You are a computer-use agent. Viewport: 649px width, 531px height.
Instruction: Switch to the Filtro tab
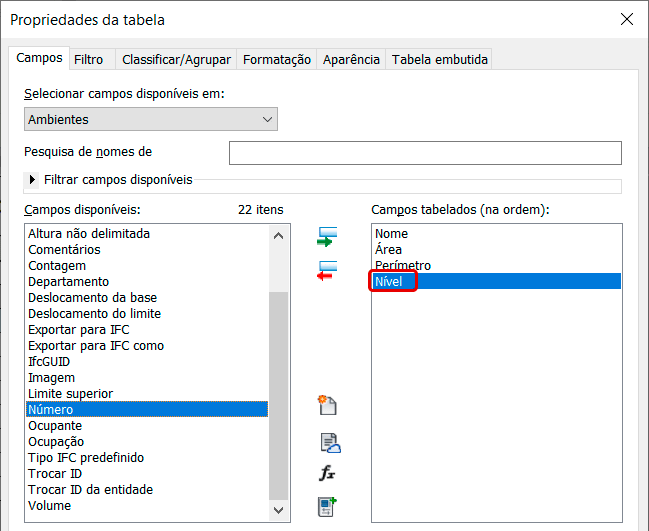point(88,60)
